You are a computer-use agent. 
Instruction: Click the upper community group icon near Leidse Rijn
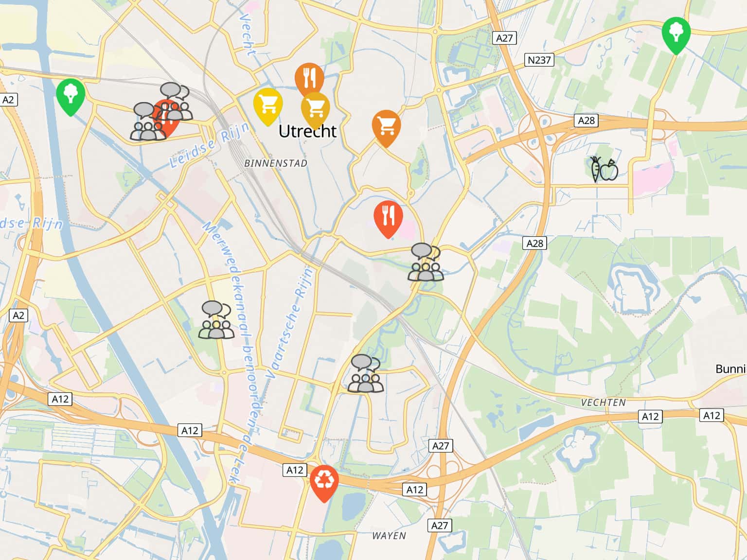[176, 101]
